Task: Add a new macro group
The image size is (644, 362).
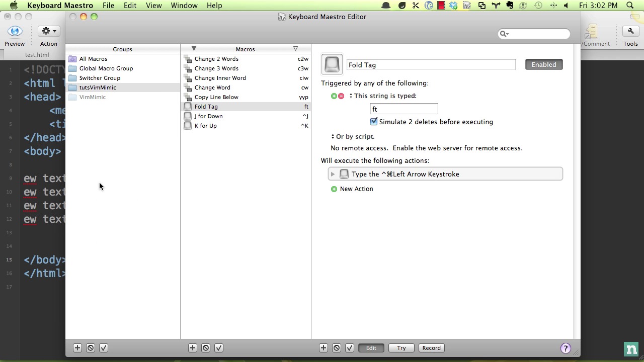Action: coord(77,348)
